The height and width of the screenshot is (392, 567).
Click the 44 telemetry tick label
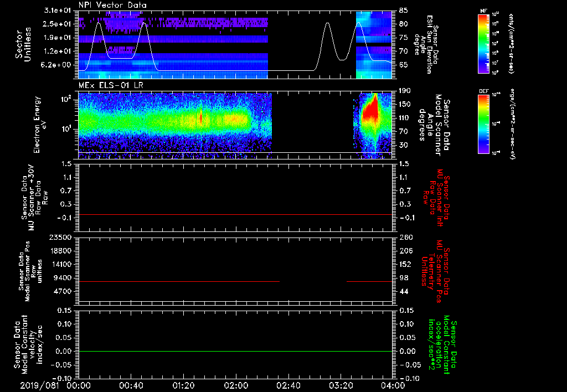404,291
